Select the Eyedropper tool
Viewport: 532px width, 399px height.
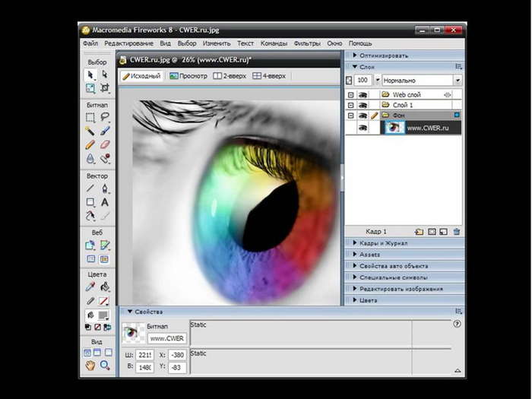click(x=90, y=287)
